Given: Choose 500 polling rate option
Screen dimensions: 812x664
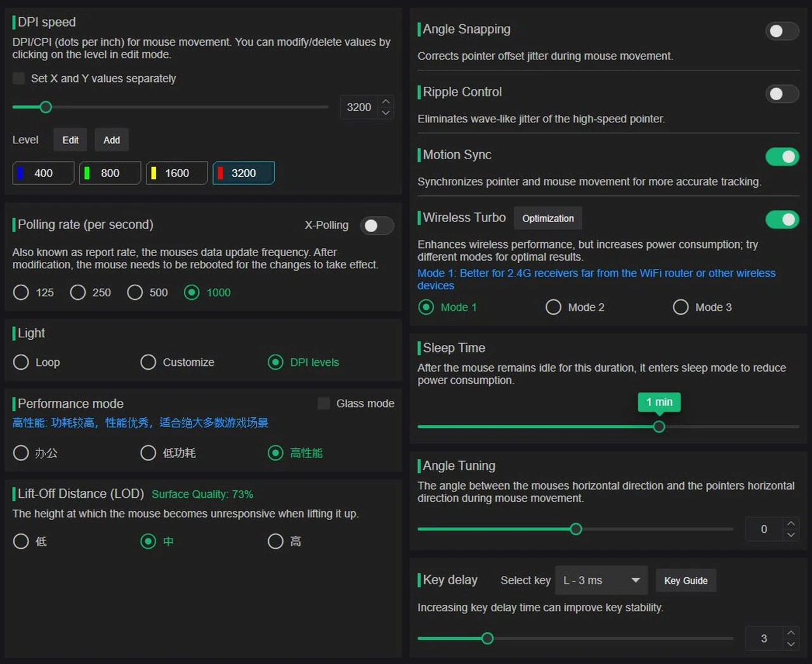Looking at the screenshot, I should (x=135, y=292).
